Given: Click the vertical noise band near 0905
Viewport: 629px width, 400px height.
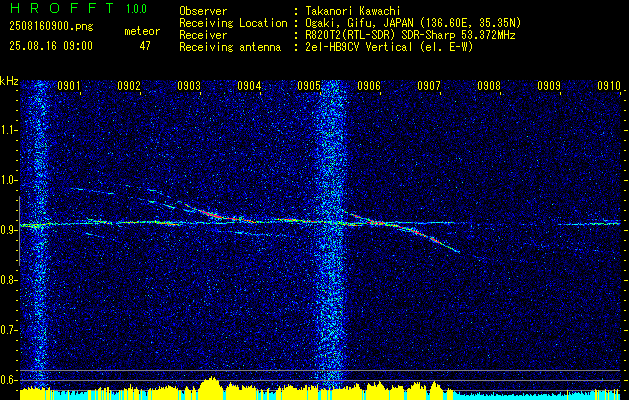Looking at the screenshot, I should [x=331, y=235].
